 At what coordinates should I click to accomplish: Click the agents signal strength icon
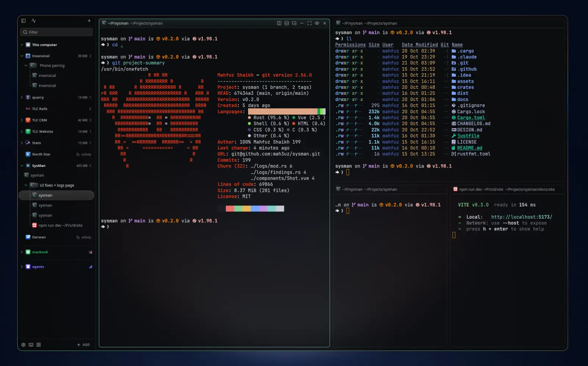(90, 267)
